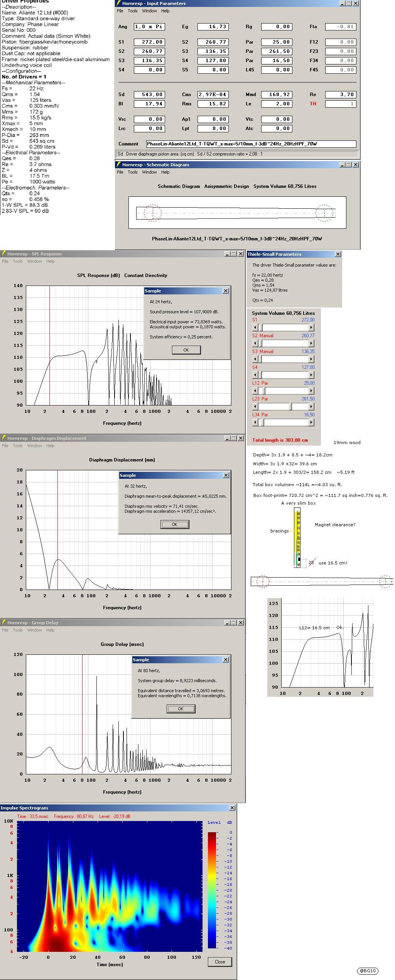
Task: Click the Rms field showing 15,82
Action: coord(213,104)
